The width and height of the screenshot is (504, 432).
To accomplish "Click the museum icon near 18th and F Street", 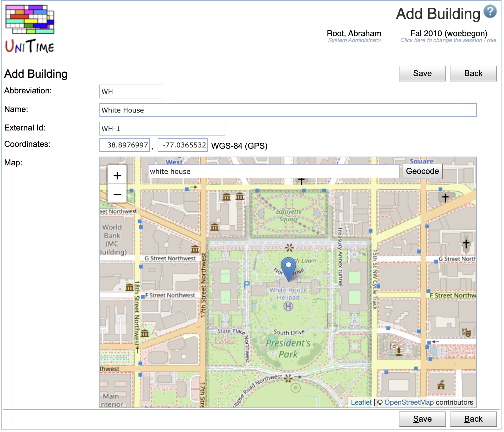I will point(130,287).
